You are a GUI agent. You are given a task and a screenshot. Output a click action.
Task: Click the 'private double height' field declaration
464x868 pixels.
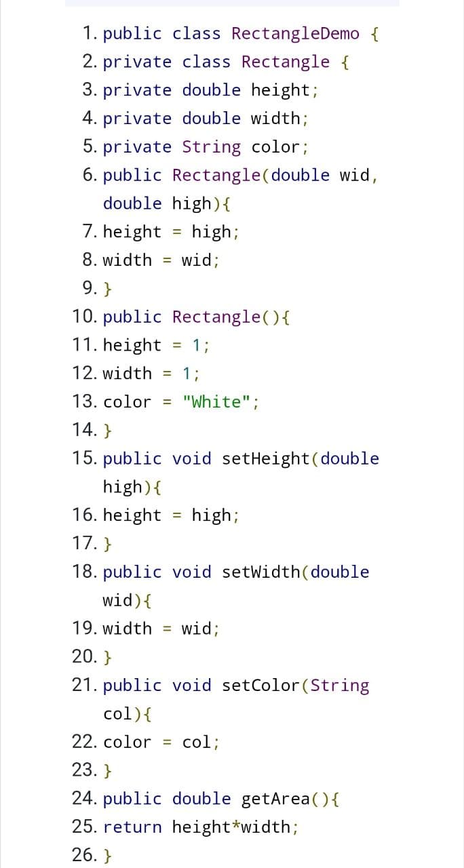click(210, 90)
